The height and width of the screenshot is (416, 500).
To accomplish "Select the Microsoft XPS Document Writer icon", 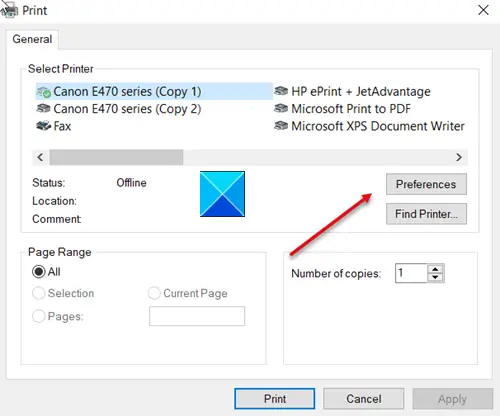I will coord(281,126).
